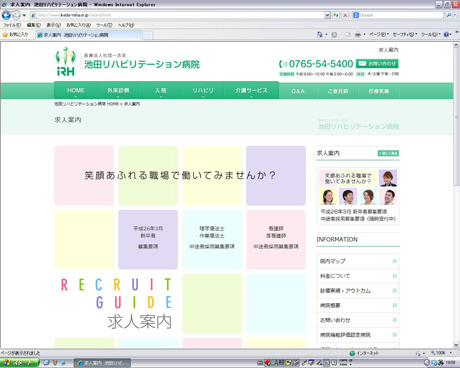Screen dimensions: 460x368
Task: Open Help via the question mark icon
Action: coord(446,34)
